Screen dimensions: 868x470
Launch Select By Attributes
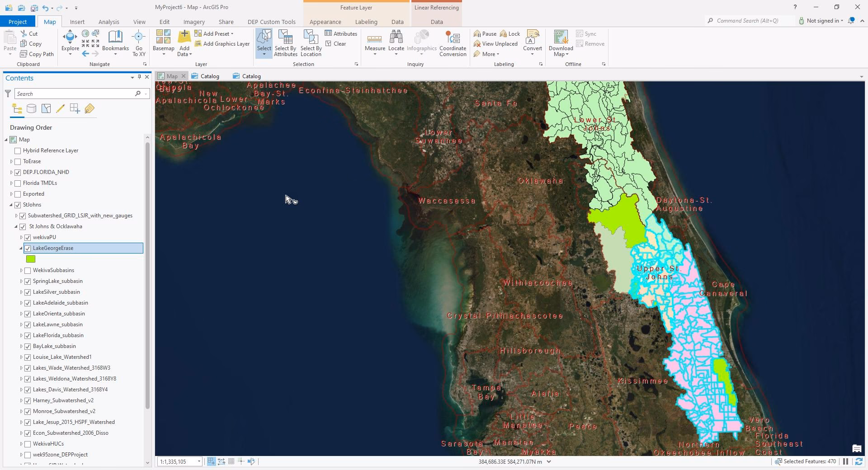pyautogui.click(x=285, y=43)
